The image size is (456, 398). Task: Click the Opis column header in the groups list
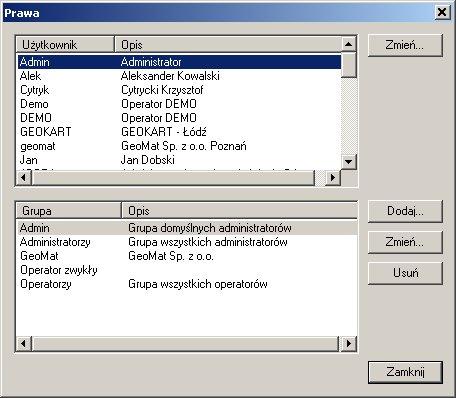(x=239, y=211)
